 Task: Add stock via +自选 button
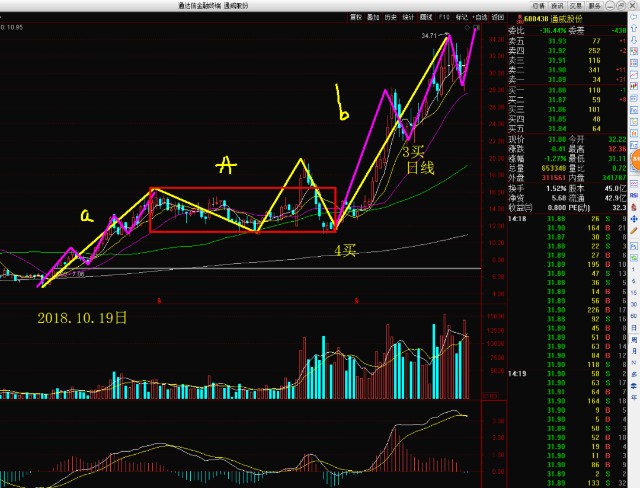tap(481, 17)
